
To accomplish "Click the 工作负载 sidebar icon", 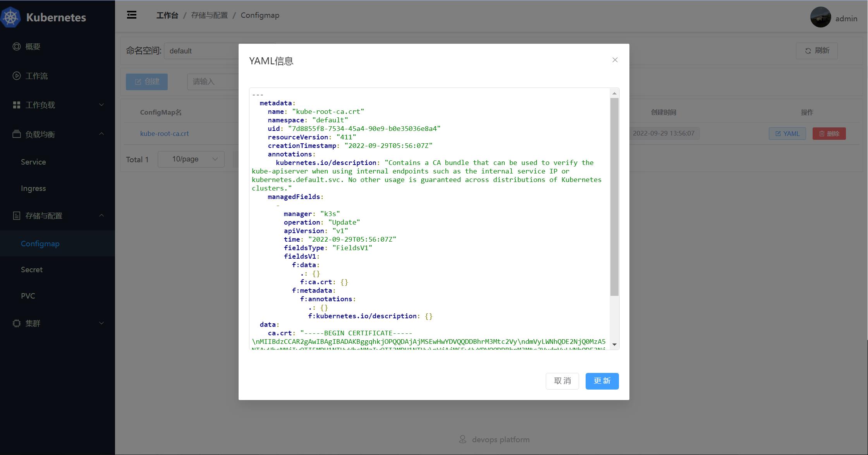I will [16, 105].
